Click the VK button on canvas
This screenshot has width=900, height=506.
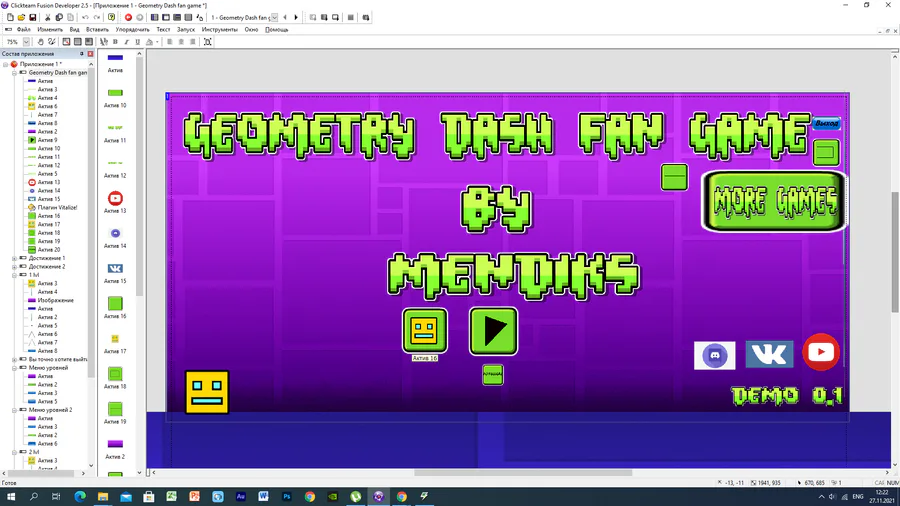click(x=769, y=354)
